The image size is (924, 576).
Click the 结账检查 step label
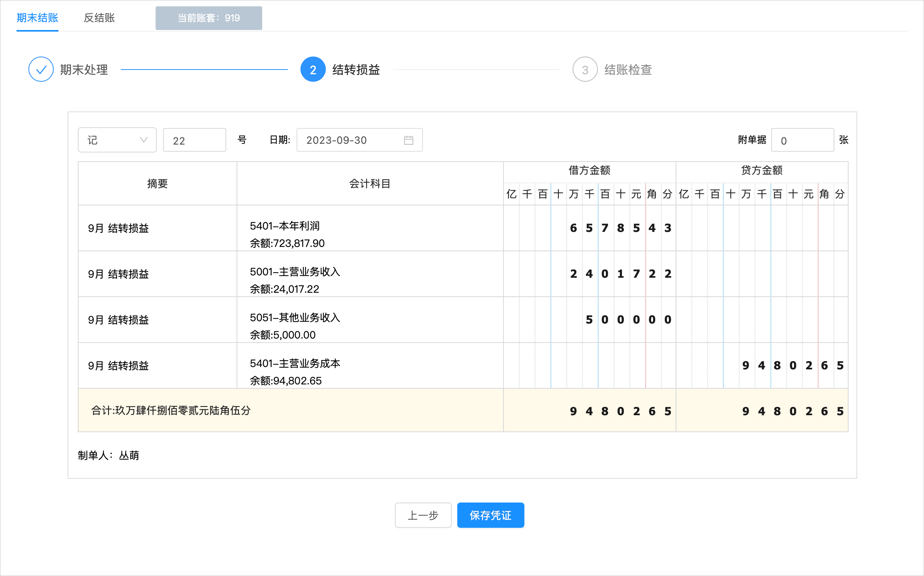pyautogui.click(x=628, y=70)
